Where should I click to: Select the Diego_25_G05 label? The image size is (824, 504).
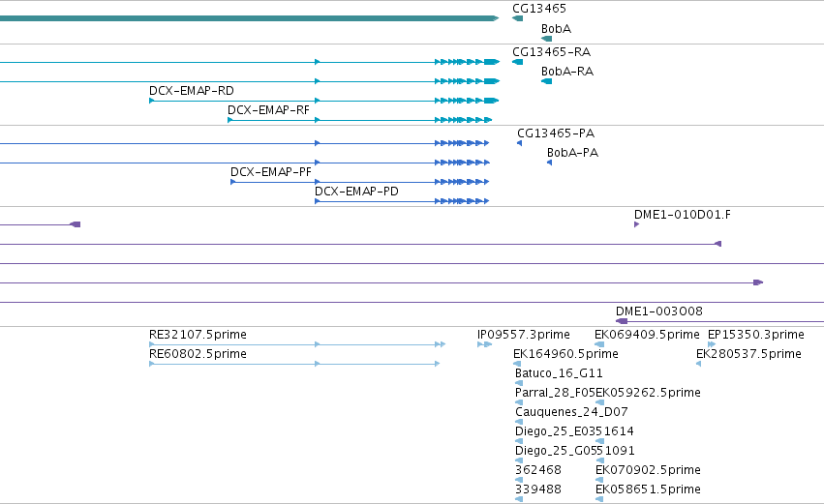pyautogui.click(x=555, y=451)
